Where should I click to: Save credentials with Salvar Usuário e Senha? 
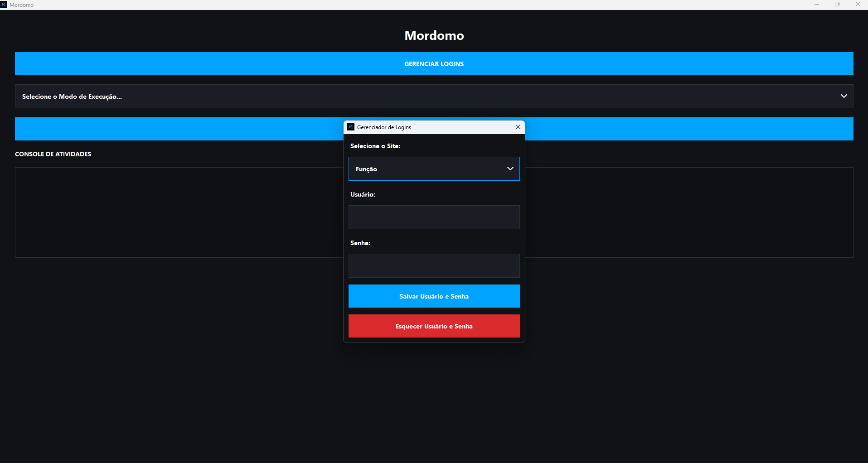pyautogui.click(x=434, y=296)
